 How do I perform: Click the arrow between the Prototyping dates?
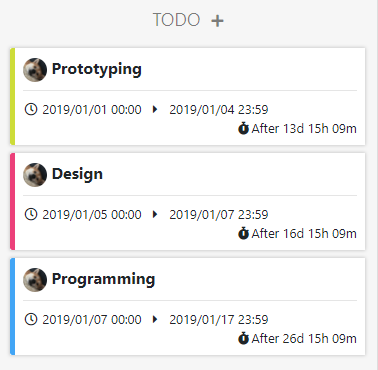pyautogui.click(x=155, y=109)
